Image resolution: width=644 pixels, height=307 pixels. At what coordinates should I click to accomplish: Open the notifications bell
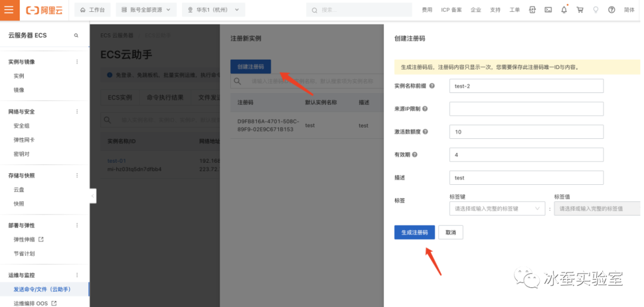tap(564, 10)
